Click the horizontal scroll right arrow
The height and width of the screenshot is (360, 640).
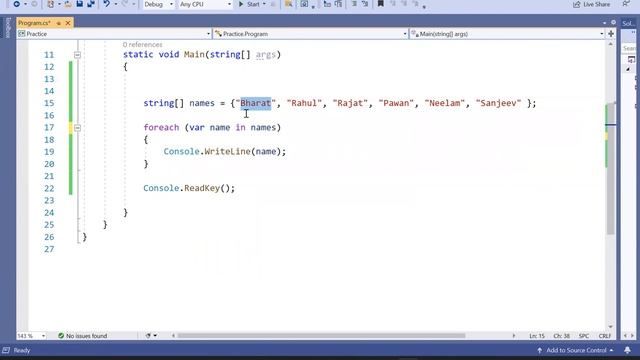pos(513,336)
